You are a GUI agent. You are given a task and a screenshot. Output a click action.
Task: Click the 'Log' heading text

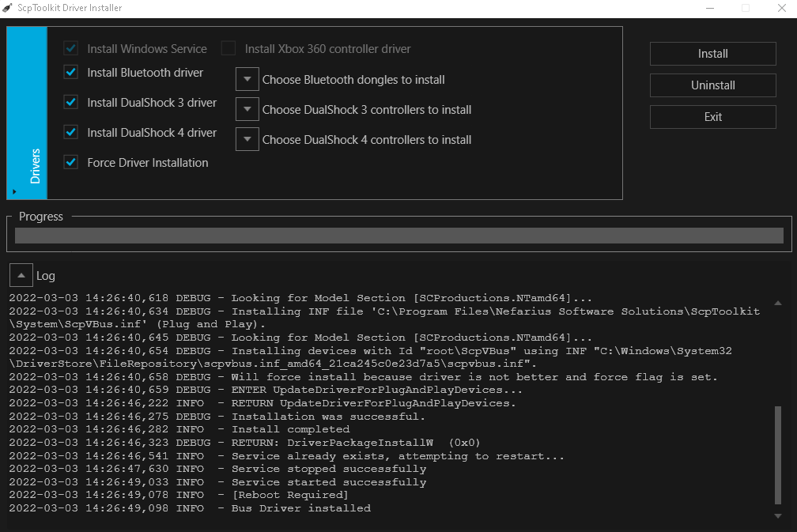click(45, 276)
